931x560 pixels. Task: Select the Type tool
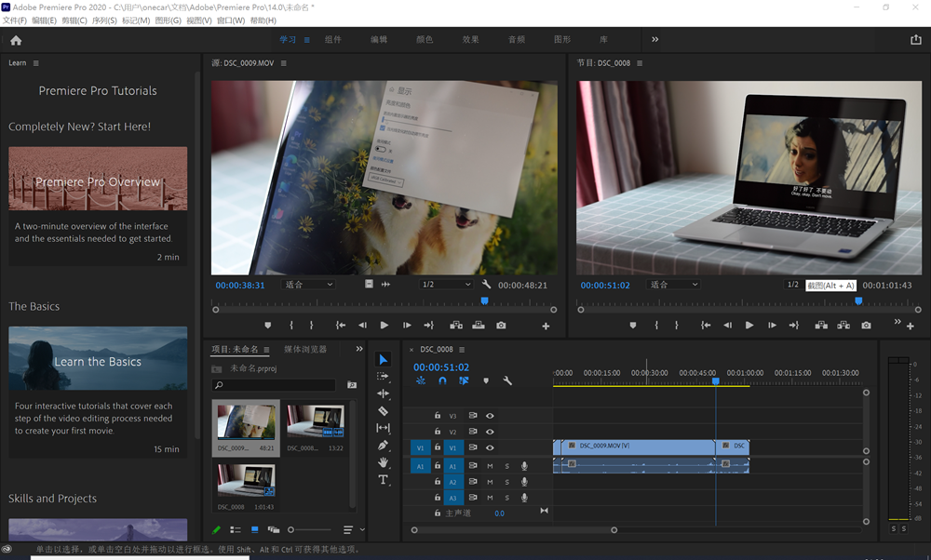[x=383, y=480]
